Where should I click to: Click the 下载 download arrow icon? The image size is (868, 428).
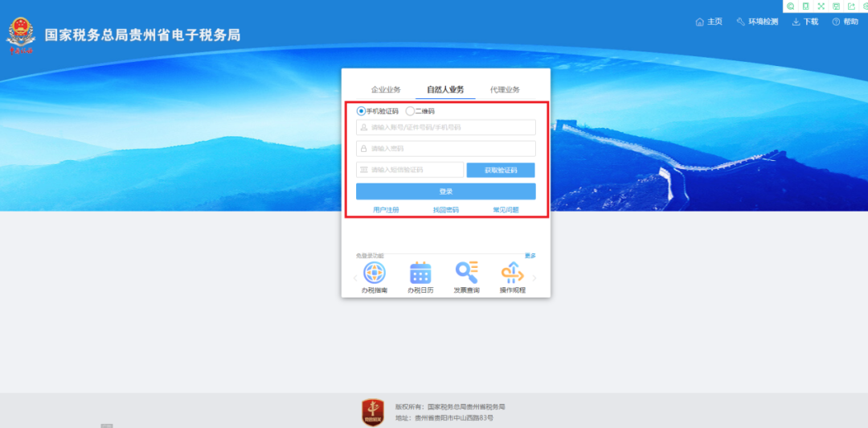point(796,23)
